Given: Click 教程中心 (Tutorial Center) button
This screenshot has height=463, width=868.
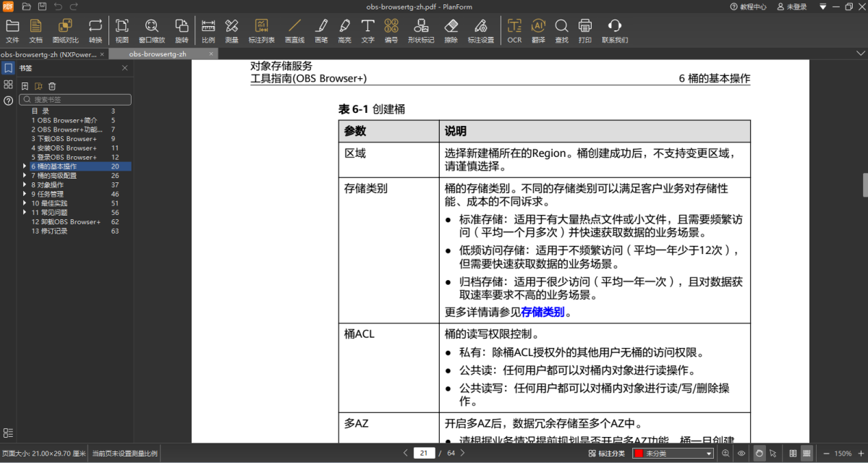Looking at the screenshot, I should [x=748, y=7].
